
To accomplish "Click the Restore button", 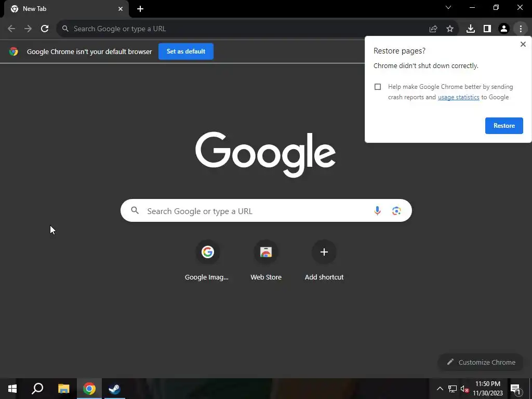I will (504, 126).
